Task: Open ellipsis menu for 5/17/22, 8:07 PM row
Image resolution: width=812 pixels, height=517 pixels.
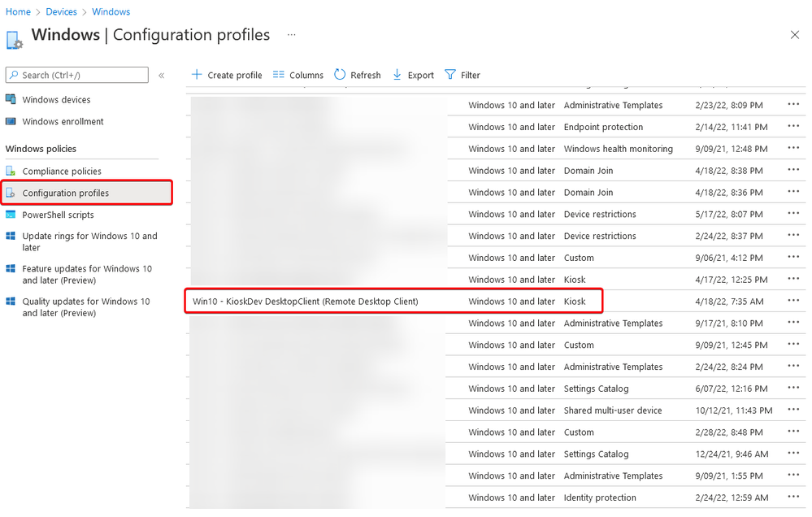Action: click(x=793, y=213)
